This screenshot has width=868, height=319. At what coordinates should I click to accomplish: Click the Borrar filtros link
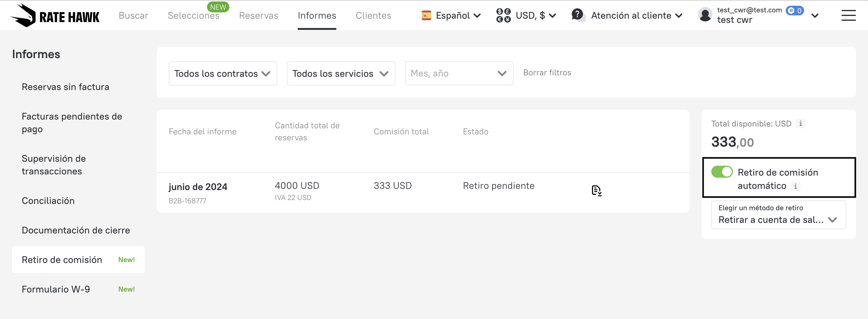click(x=547, y=72)
